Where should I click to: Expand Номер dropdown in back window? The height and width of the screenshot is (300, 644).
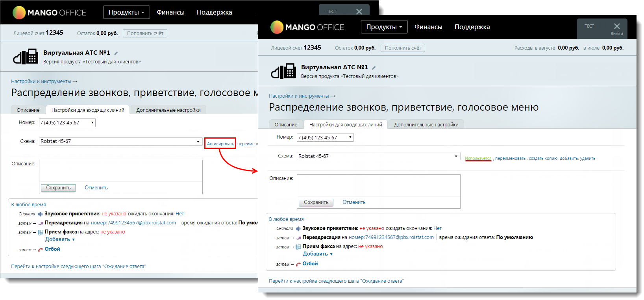67,123
